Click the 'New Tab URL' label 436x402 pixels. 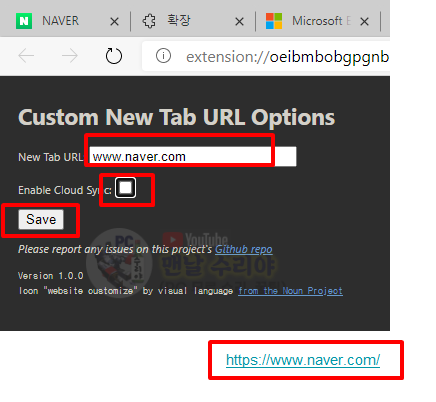coord(50,157)
